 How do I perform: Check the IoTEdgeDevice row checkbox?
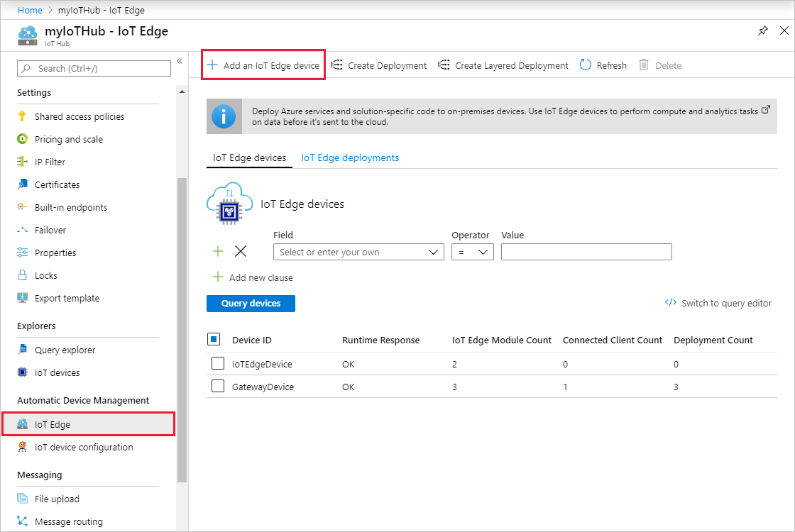click(x=218, y=364)
